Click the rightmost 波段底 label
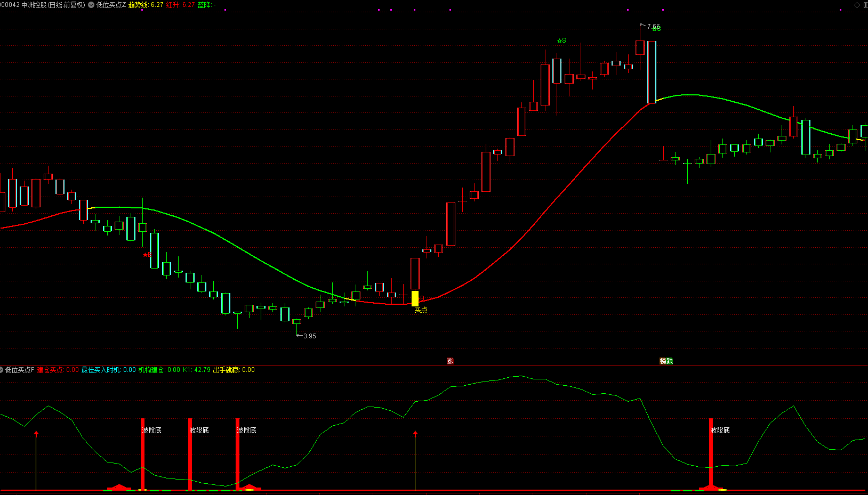 (x=720, y=430)
